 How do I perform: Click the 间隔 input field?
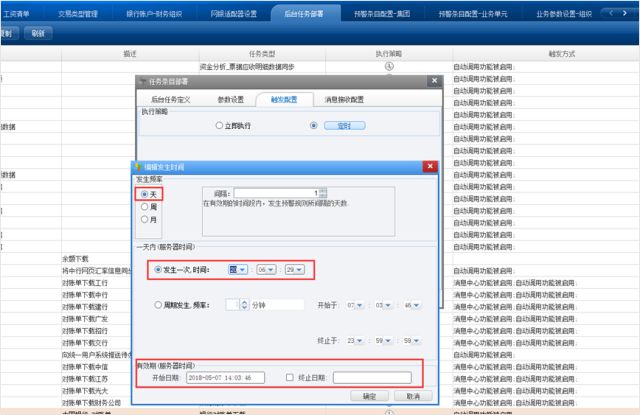click(x=277, y=193)
